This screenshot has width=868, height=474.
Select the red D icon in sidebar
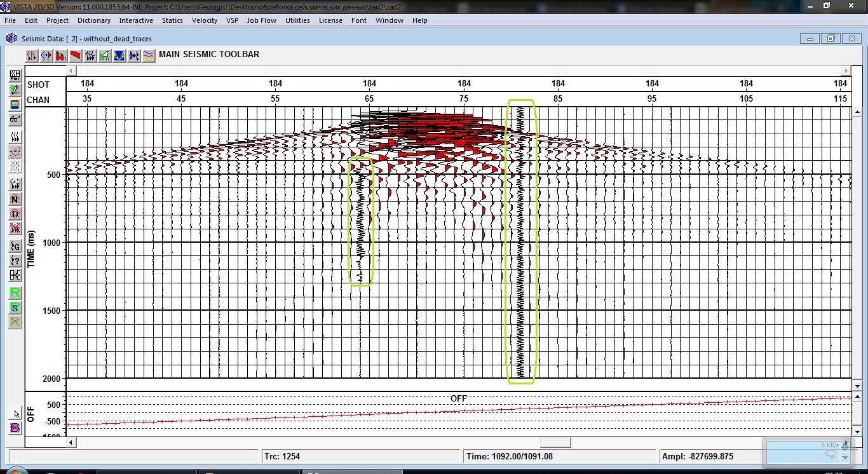tap(15, 214)
